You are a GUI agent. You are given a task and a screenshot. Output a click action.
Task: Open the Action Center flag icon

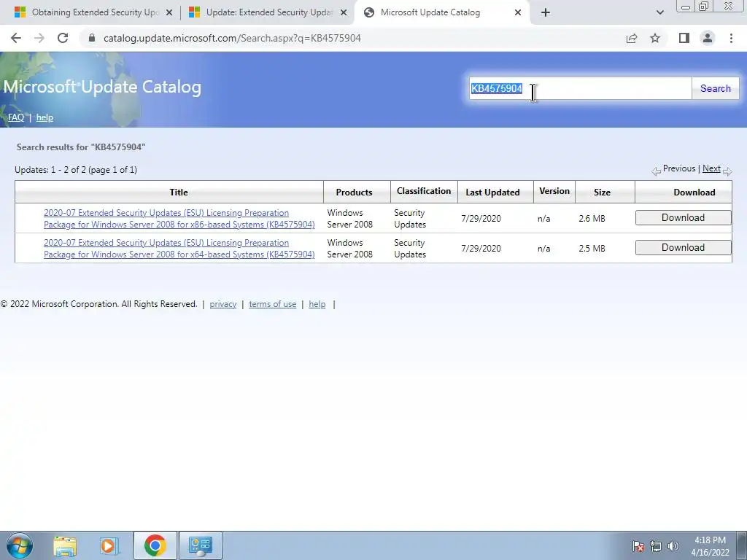pyautogui.click(x=638, y=546)
